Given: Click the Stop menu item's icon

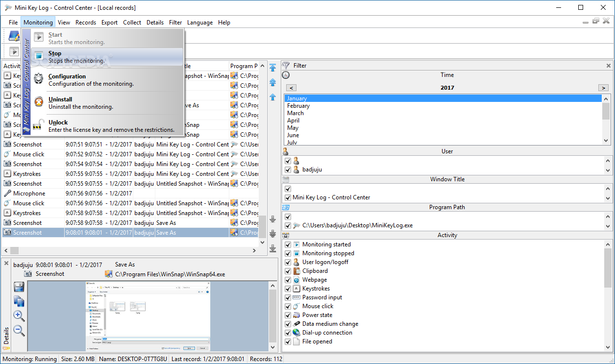Looking at the screenshot, I should [x=39, y=56].
